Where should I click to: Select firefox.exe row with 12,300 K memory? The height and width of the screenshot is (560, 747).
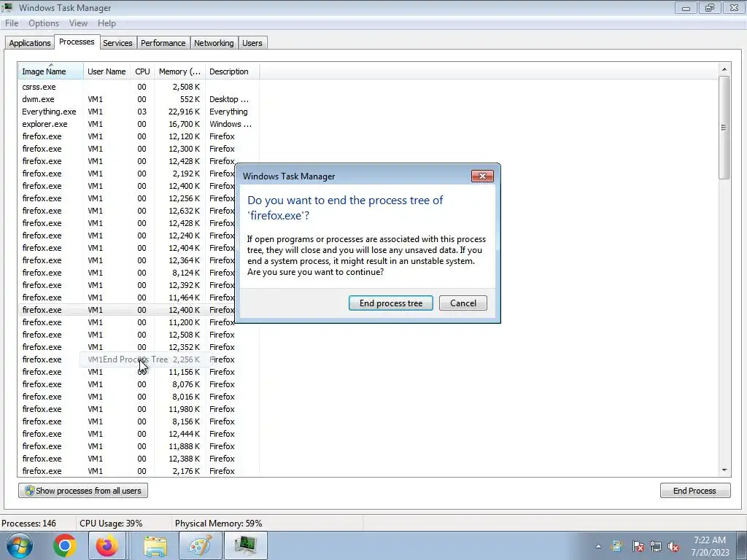[x=138, y=149]
